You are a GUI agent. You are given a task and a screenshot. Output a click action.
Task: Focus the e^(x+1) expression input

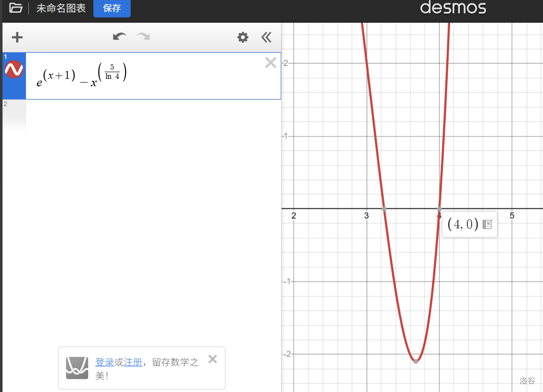point(142,75)
